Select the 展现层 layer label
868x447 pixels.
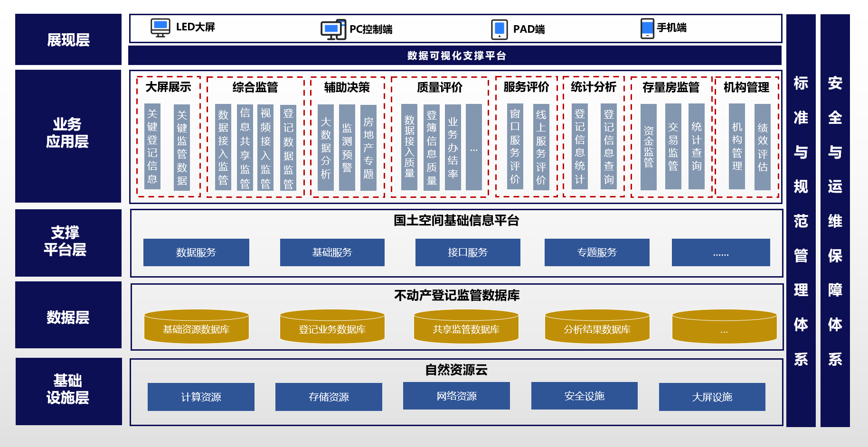(x=68, y=40)
